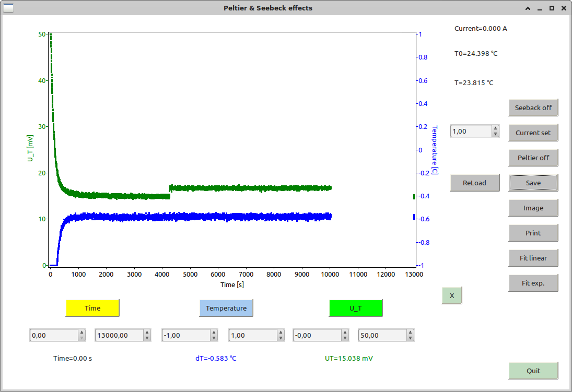The height and width of the screenshot is (392, 572).
Task: Click into the current setpoint field
Action: coord(471,131)
